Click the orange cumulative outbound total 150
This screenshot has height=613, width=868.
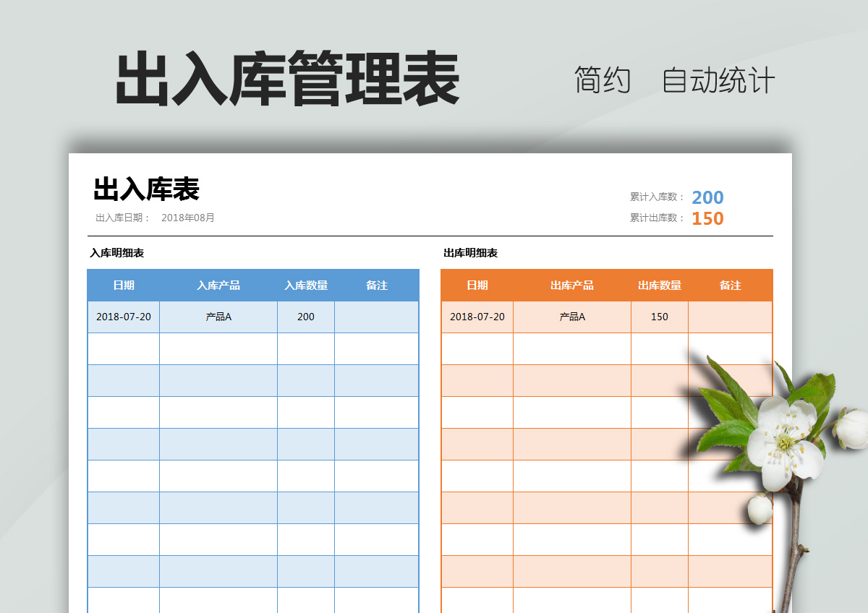coord(707,218)
